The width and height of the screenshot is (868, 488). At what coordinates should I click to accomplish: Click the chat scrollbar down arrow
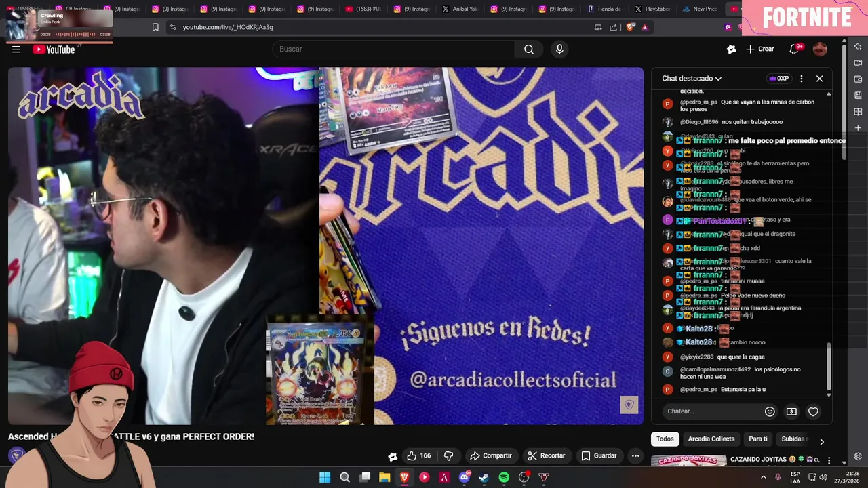pos(829,394)
